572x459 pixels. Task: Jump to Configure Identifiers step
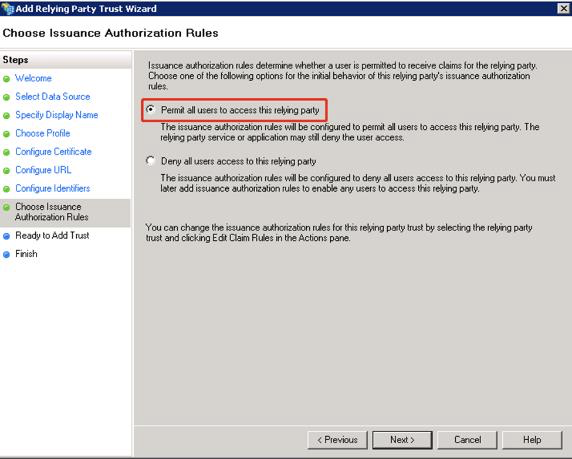53,188
